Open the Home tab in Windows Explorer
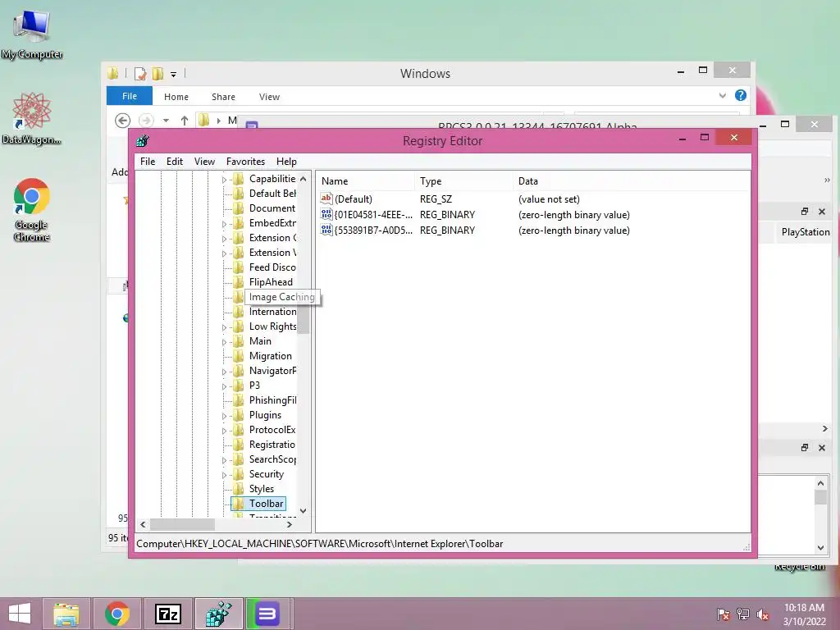This screenshot has width=840, height=630. [x=176, y=97]
